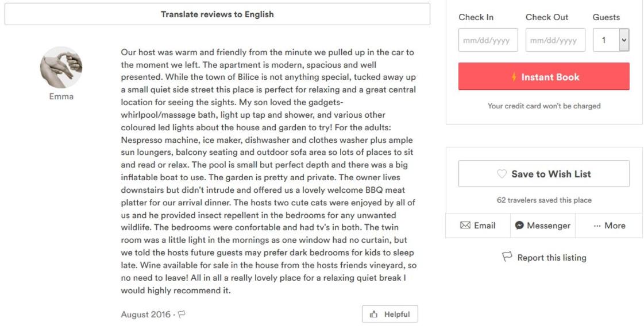Mark Emma's review as Helpful
The height and width of the screenshot is (330, 644).
coord(390,315)
